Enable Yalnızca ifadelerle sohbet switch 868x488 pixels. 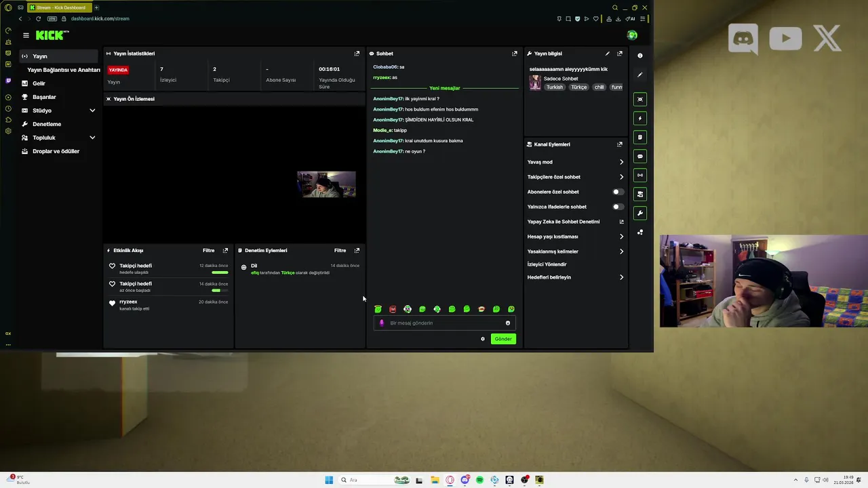click(618, 207)
